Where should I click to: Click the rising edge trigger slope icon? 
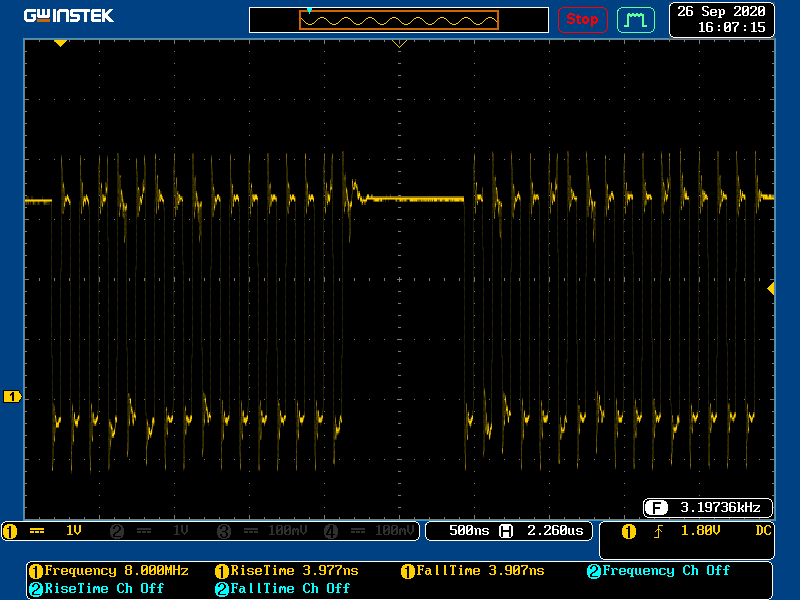(x=659, y=531)
